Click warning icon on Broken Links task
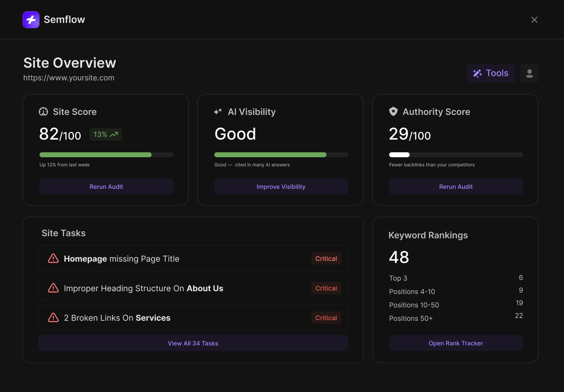Screen dimensions: 564x392 click(53, 318)
